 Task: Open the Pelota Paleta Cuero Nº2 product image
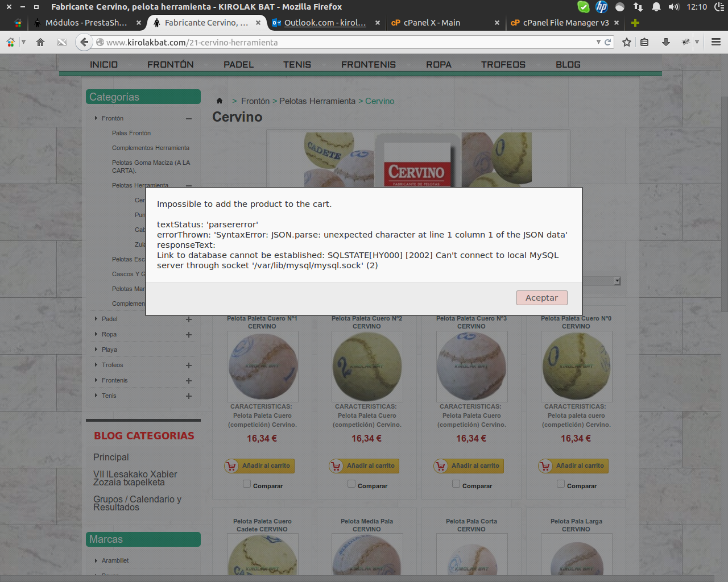tap(367, 367)
